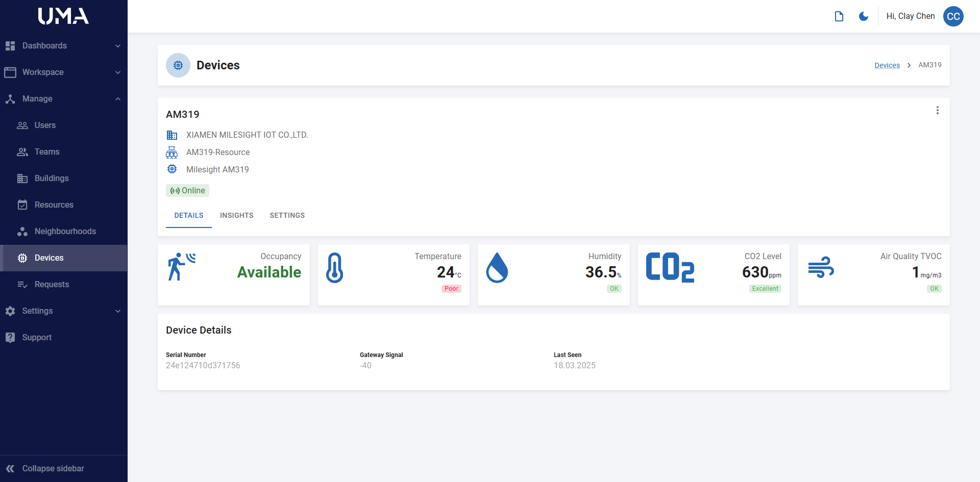This screenshot has width=980, height=482.
Task: Click the Support question mark icon
Action: point(10,338)
